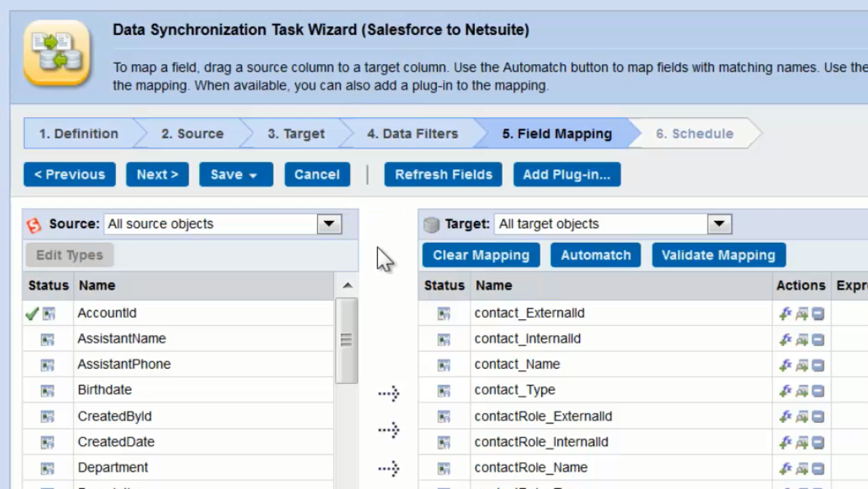Click the Next > button
Screen dimensions: 868x489
point(158,174)
